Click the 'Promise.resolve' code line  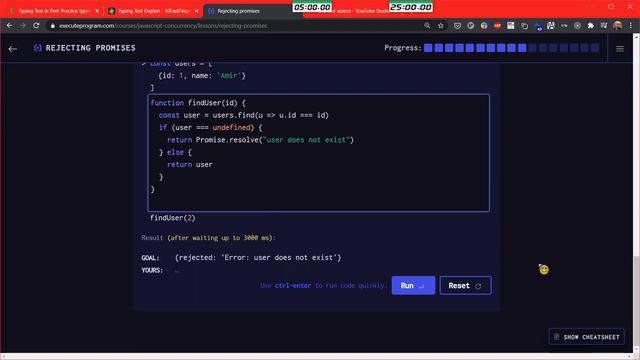260,140
